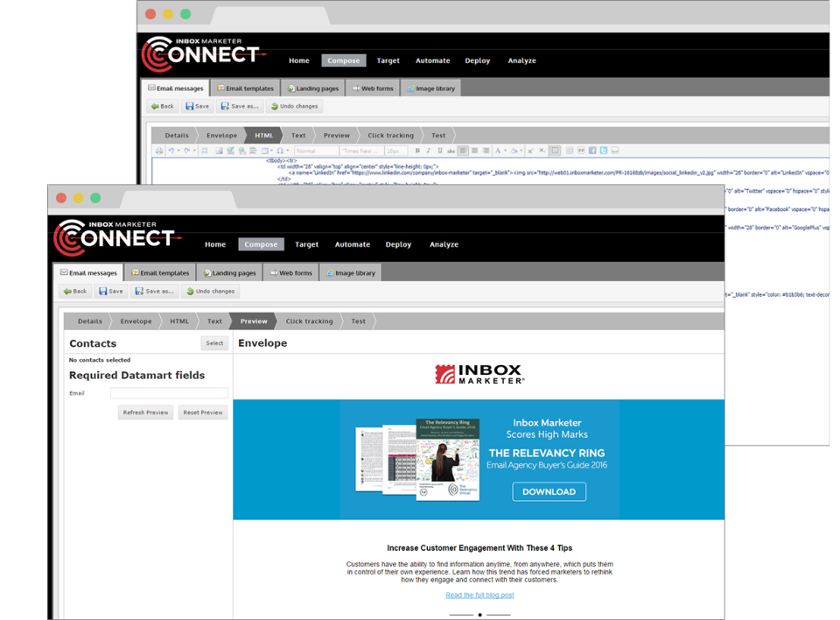This screenshot has height=620, width=840.
Task: Switch to the Image library tab
Action: click(x=350, y=272)
